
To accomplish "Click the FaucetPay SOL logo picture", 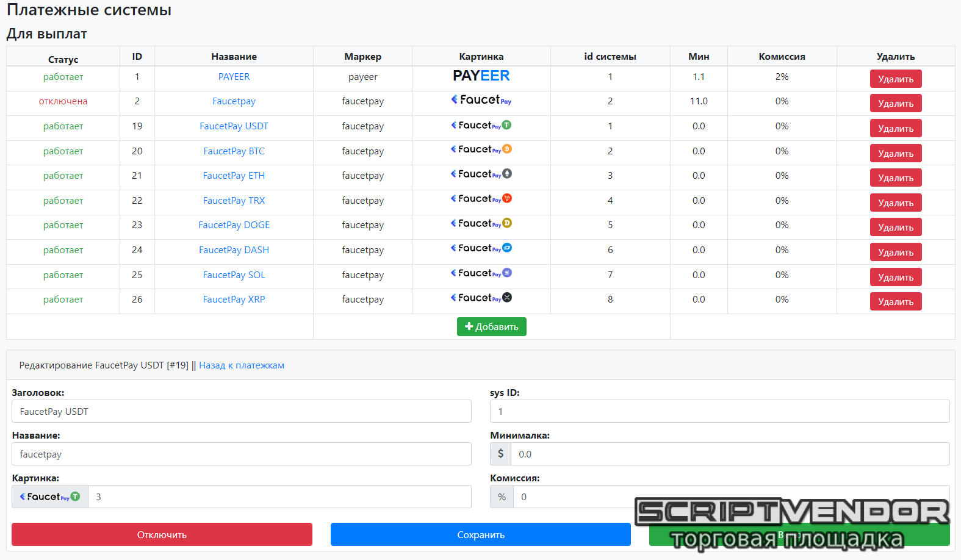I will point(481,273).
